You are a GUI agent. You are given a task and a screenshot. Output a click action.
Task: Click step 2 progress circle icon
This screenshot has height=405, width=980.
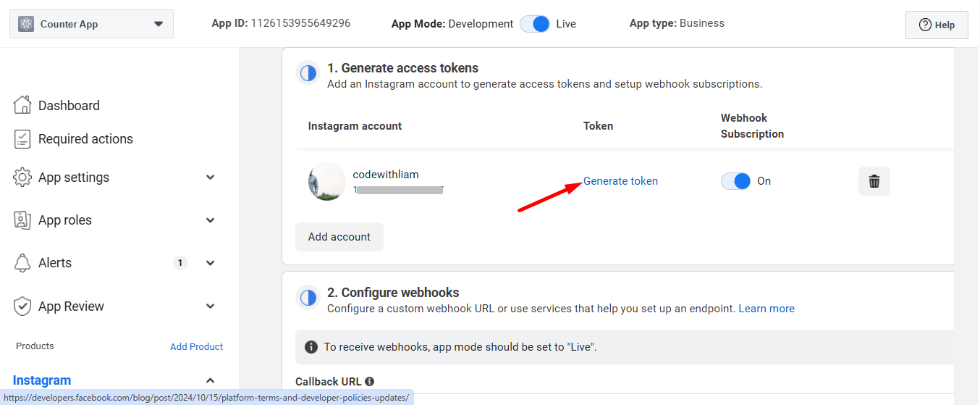point(308,298)
